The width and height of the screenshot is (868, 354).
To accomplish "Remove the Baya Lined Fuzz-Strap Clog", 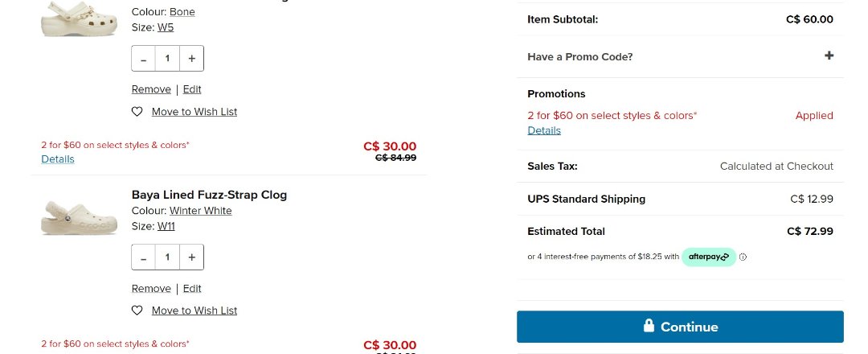I will pos(151,288).
